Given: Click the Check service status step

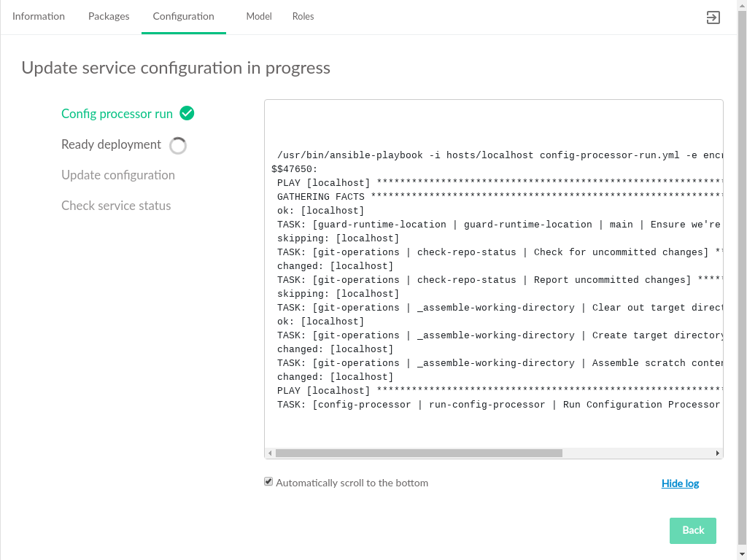Looking at the screenshot, I should coord(116,206).
